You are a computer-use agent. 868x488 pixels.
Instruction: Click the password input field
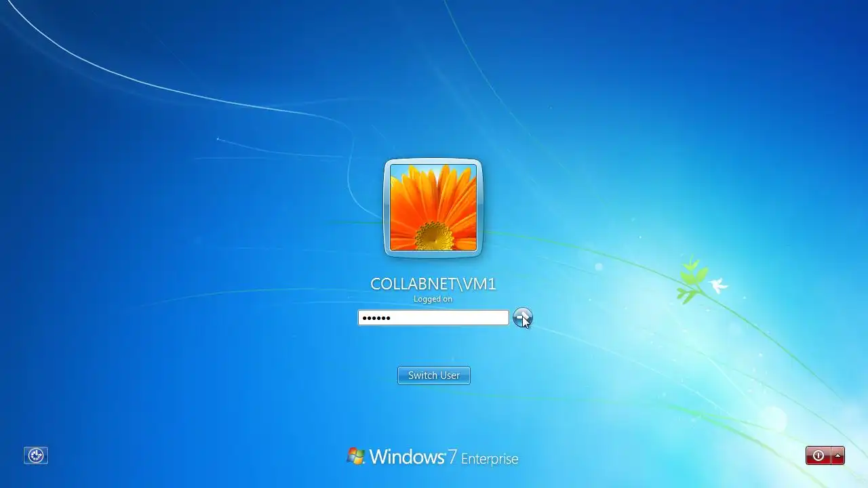coord(433,317)
